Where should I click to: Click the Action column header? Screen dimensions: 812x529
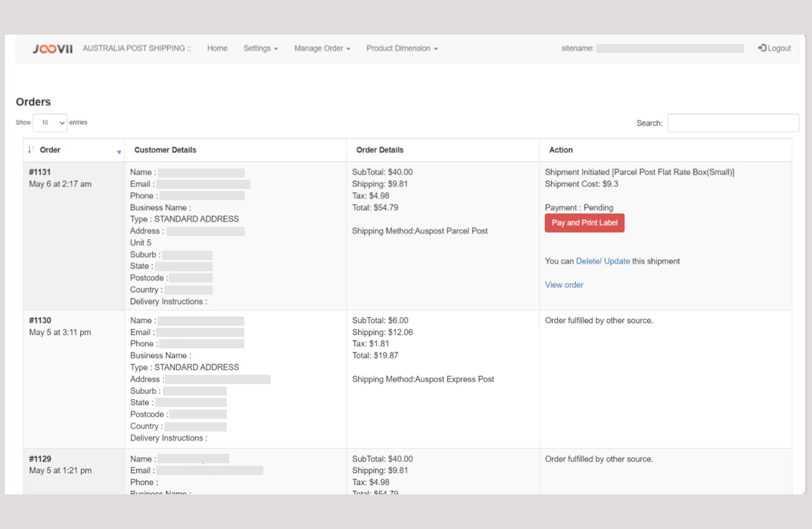click(561, 150)
